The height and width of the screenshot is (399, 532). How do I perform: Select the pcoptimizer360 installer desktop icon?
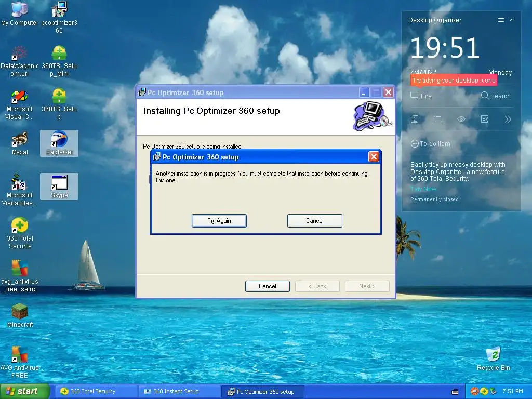pyautogui.click(x=59, y=17)
